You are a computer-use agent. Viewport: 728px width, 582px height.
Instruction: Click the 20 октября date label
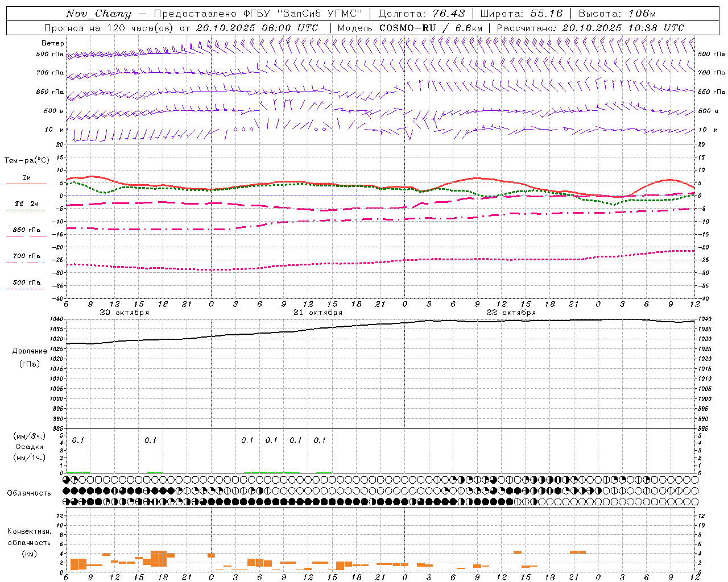pyautogui.click(x=125, y=313)
